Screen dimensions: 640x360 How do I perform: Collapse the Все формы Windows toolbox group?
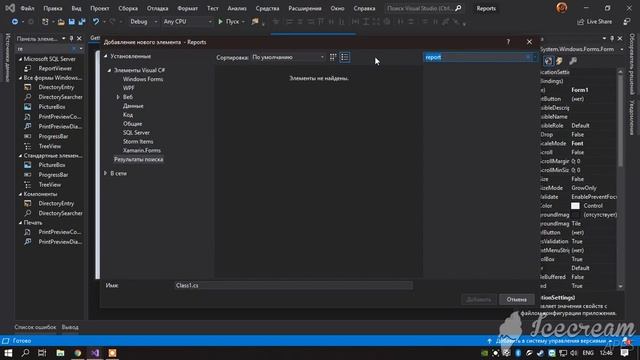coord(20,78)
